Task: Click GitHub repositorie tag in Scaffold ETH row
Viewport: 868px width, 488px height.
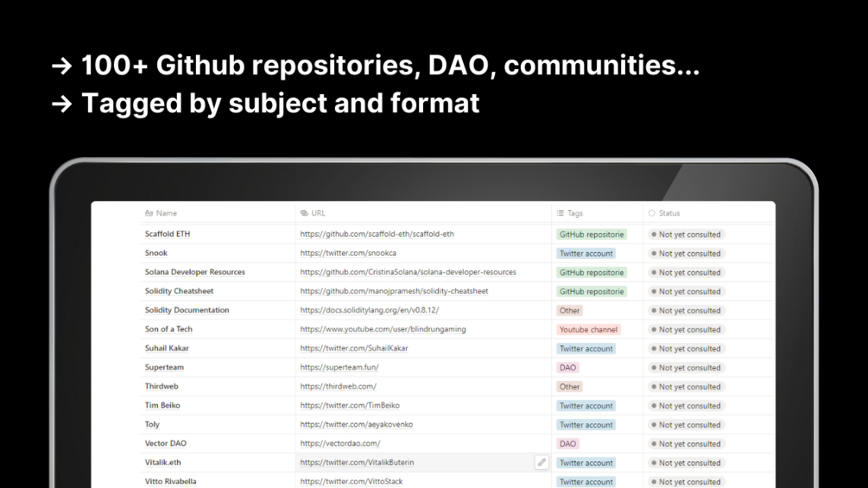Action: tap(592, 235)
